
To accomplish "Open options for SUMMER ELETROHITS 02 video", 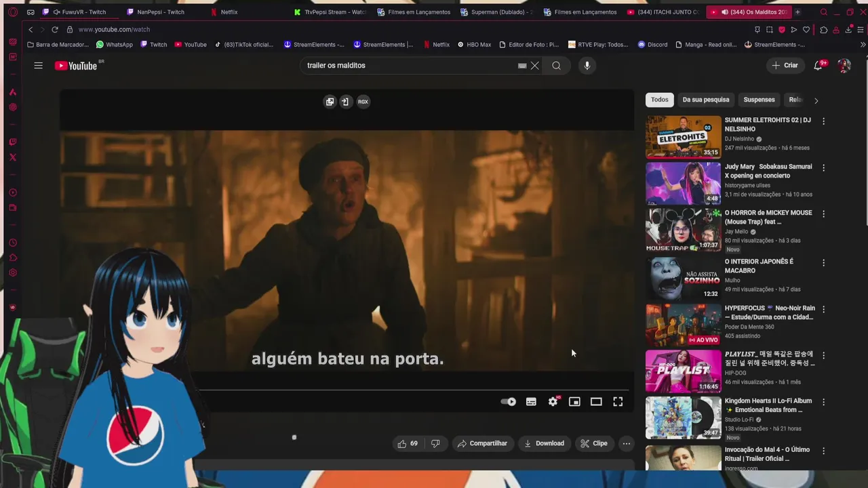I will pyautogui.click(x=823, y=121).
